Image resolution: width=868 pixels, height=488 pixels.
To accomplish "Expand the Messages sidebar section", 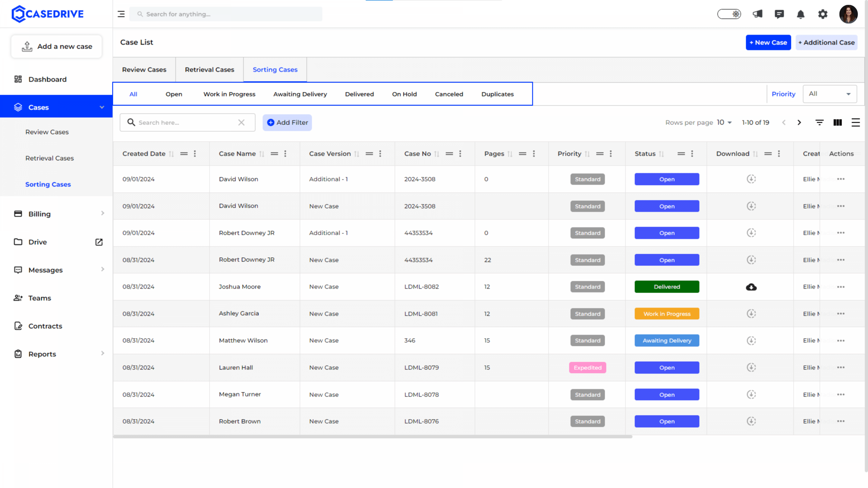I will click(x=102, y=269).
